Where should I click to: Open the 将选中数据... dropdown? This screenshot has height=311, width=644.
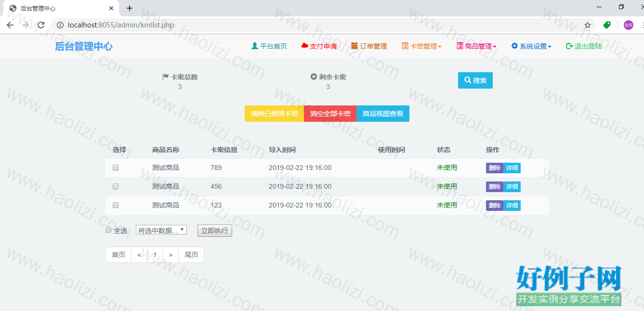(161, 231)
